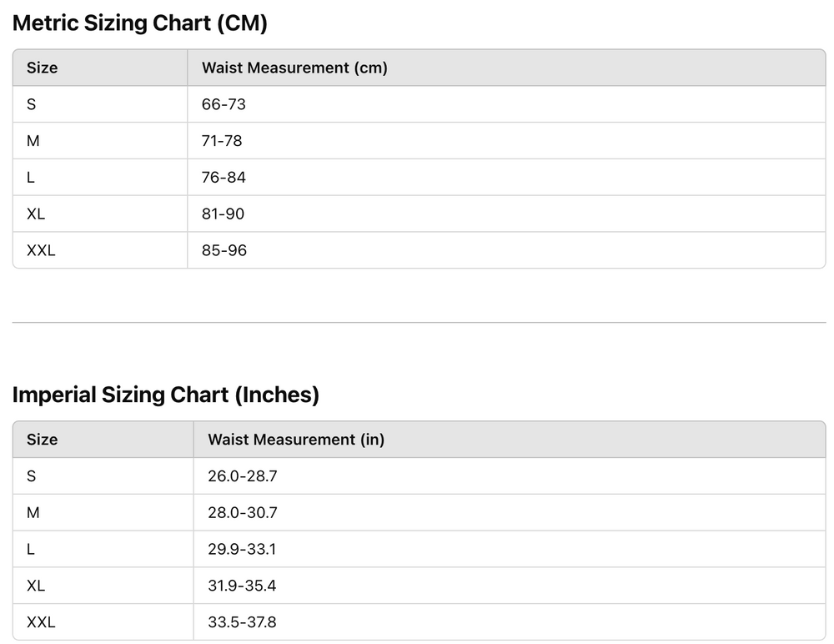The image size is (834, 644).
Task: Select the 29.9-33.1 measurement cell
Action: (242, 550)
